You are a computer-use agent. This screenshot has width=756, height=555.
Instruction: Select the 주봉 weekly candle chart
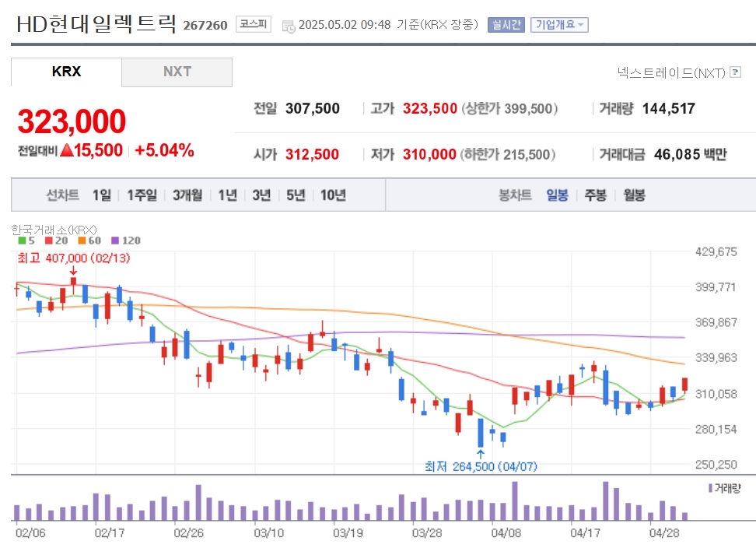point(596,195)
